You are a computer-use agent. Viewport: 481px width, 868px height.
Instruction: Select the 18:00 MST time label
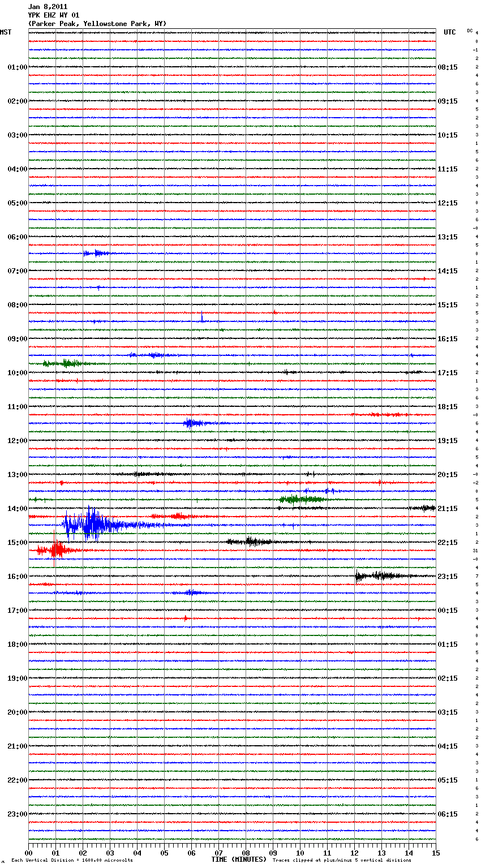(x=18, y=644)
